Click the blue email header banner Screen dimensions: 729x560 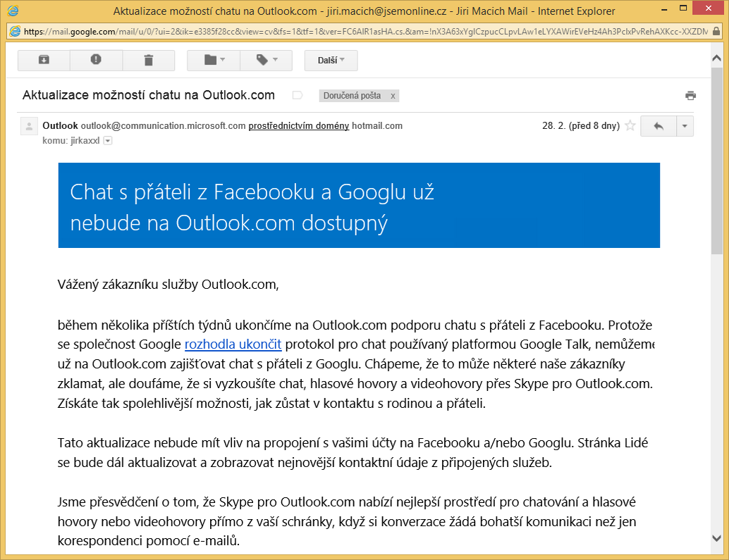358,206
